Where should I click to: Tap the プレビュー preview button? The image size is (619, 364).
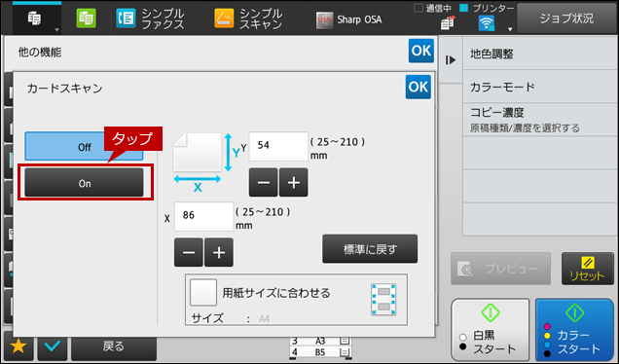click(x=500, y=269)
